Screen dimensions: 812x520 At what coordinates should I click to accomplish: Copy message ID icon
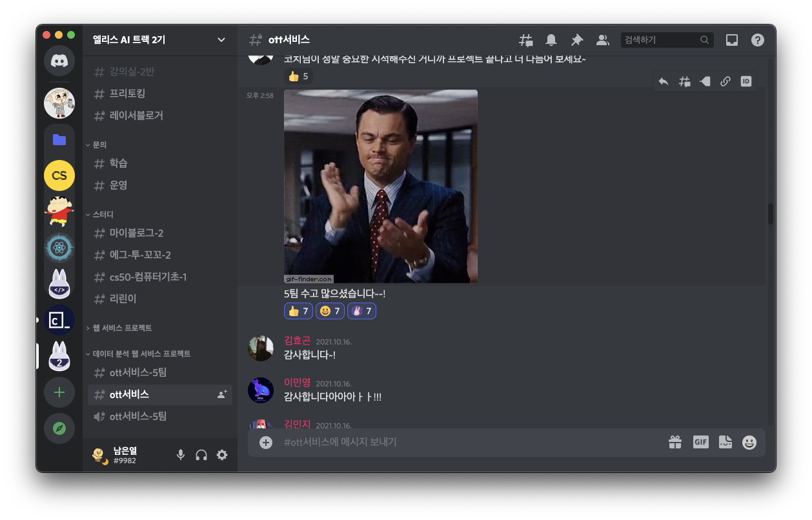[x=746, y=81]
